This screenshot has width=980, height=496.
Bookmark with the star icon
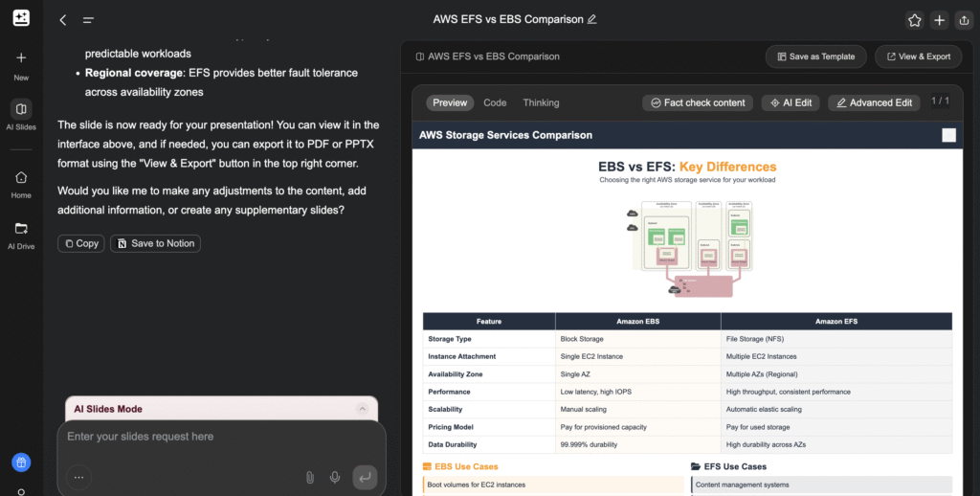(x=914, y=20)
